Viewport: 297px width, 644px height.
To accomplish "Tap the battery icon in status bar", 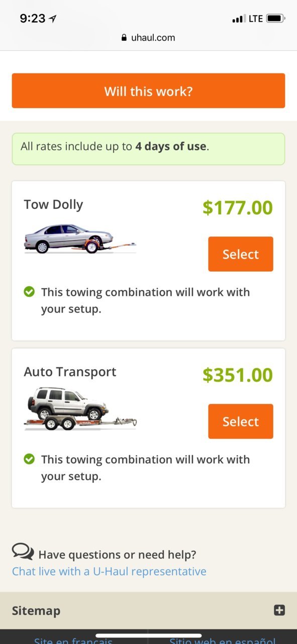I will (x=275, y=19).
